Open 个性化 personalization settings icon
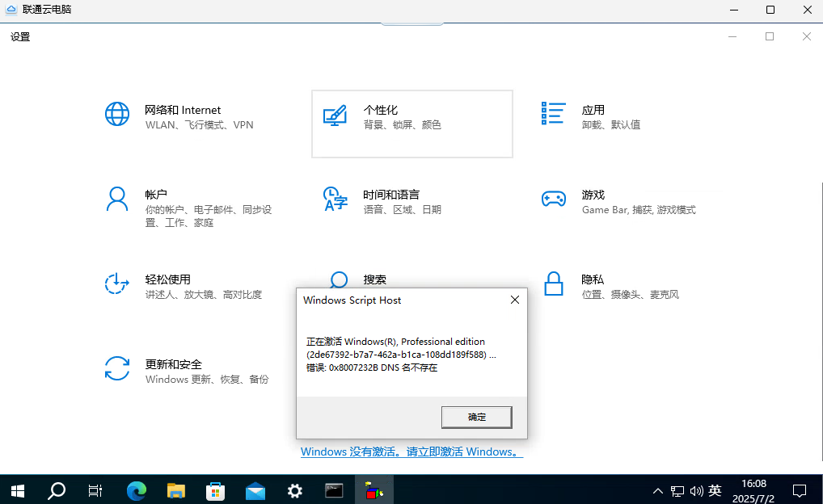 (335, 115)
